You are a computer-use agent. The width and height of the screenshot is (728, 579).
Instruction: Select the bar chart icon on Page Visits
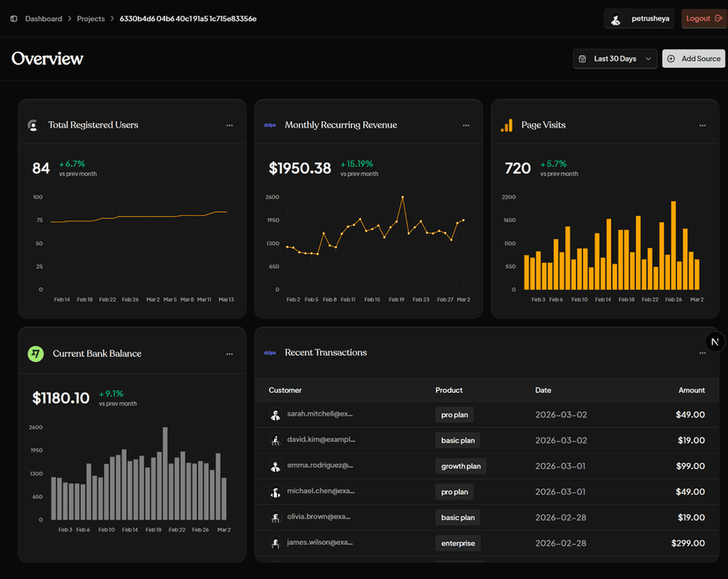507,125
